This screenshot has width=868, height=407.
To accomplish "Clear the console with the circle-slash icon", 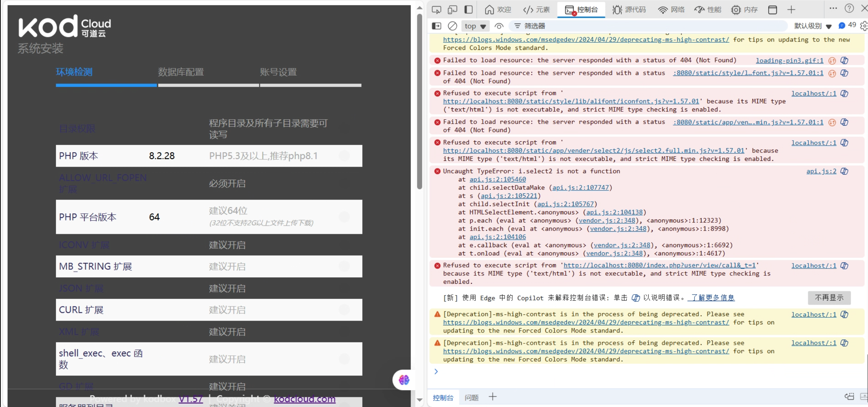I will click(452, 26).
